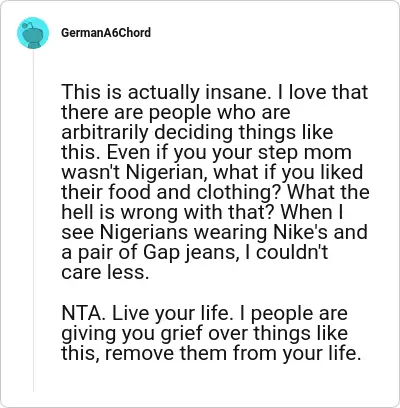Click the line 'giving you grief over things like'
This screenshot has width=400, height=408.
tap(204, 334)
